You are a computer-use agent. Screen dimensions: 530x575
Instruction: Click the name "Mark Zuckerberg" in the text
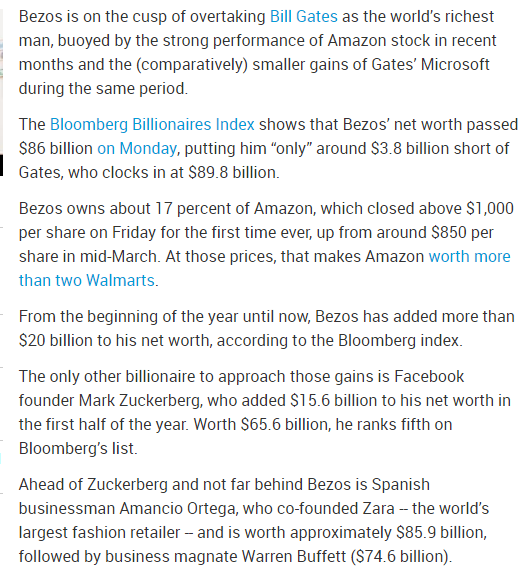click(140, 400)
